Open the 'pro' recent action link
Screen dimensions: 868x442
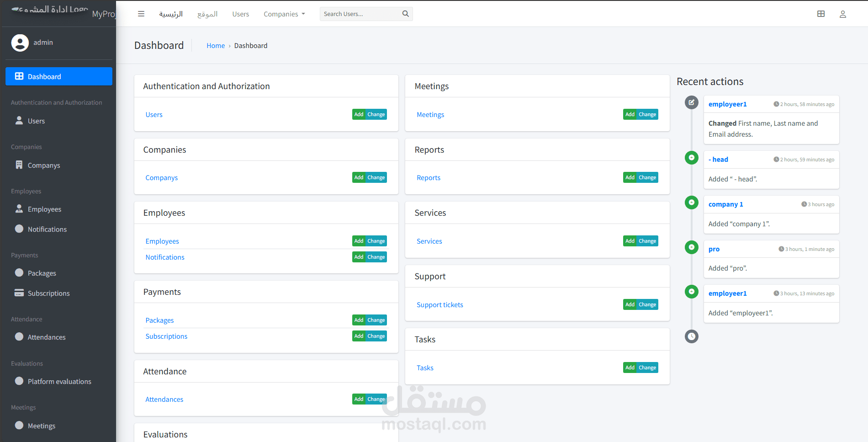[714, 249]
